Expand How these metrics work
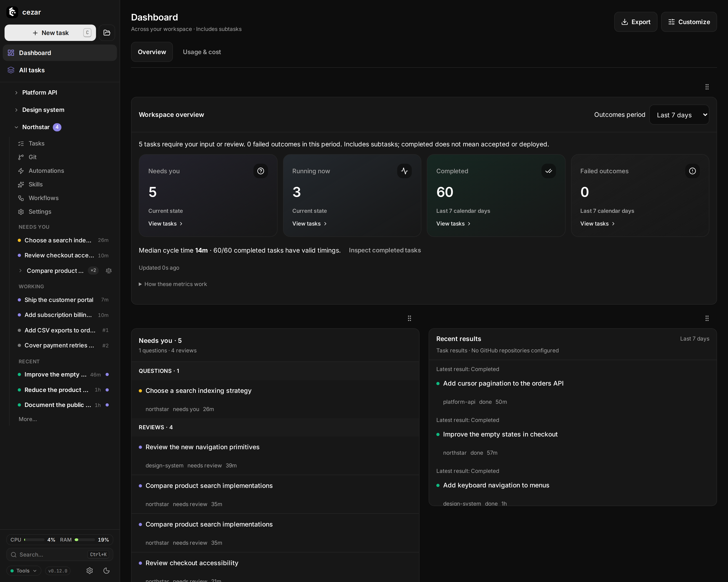The width and height of the screenshot is (728, 582). tap(173, 284)
